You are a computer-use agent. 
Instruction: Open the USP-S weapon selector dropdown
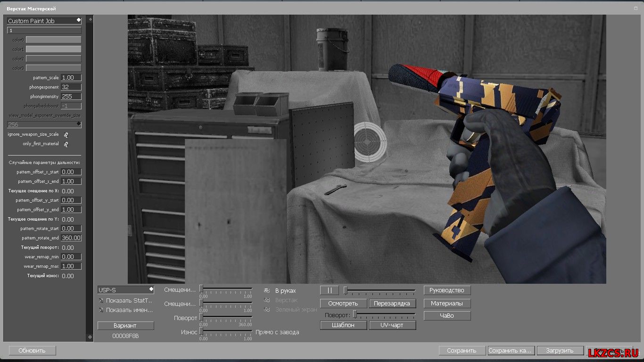point(125,290)
